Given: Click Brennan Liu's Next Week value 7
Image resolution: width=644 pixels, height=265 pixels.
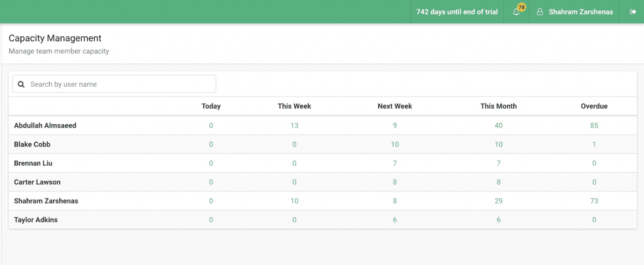Looking at the screenshot, I should 395,163.
